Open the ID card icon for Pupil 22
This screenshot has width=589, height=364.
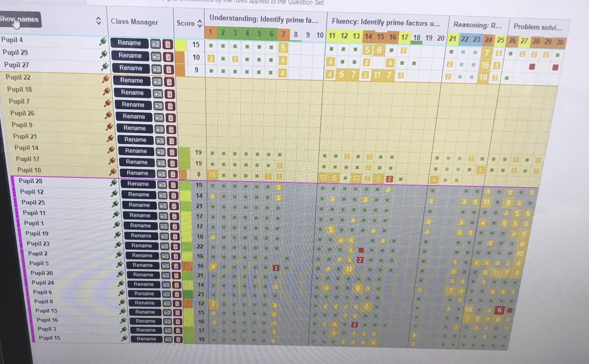point(158,81)
